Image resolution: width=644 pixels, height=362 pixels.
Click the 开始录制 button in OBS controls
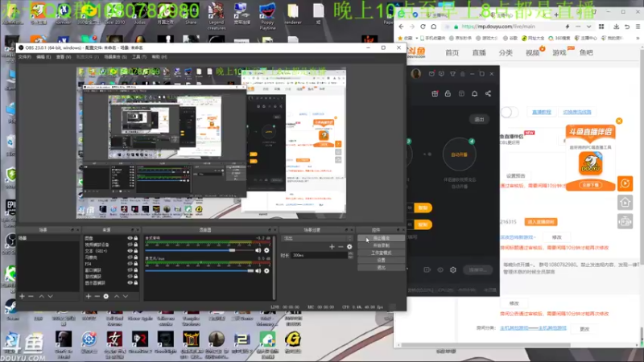pos(381,245)
